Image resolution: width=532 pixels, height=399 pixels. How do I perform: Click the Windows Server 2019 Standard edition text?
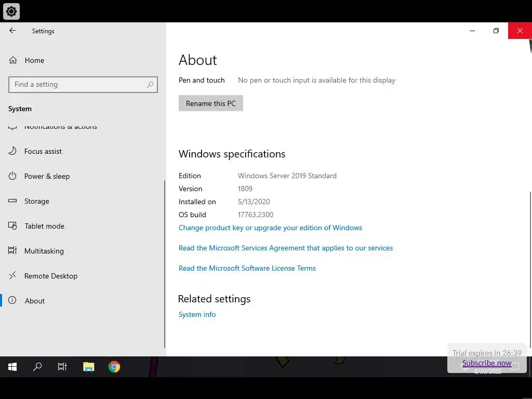click(287, 176)
